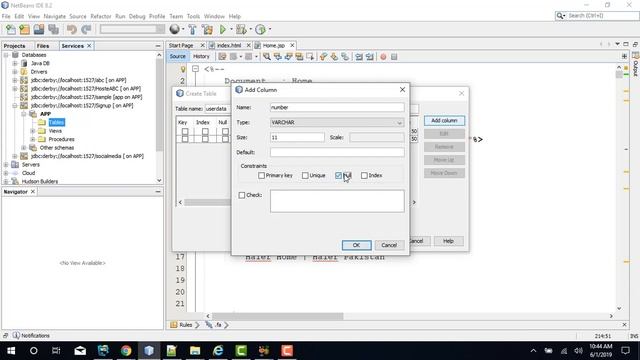Screen dimensions: 640x360
Task: Open the Type VARCHAR dropdown
Action: [x=337, y=122]
